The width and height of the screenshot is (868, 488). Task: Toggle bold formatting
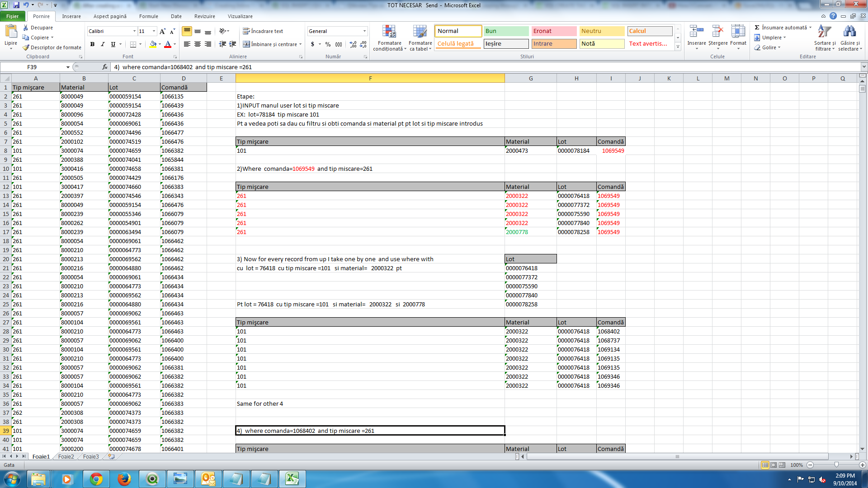[92, 44]
